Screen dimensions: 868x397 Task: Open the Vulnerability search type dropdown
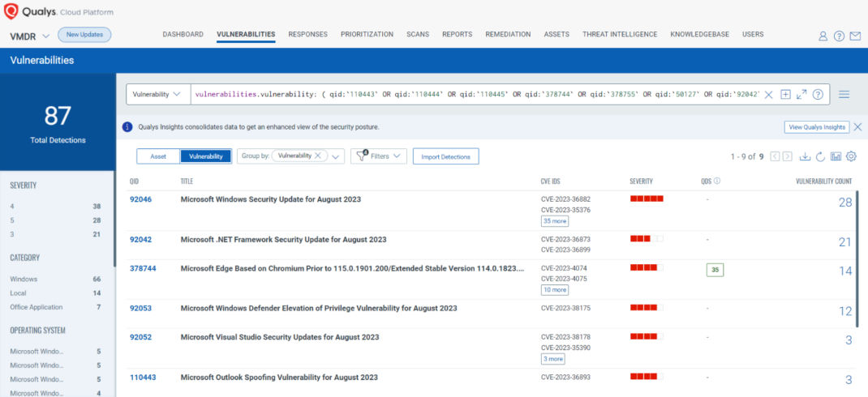point(157,95)
